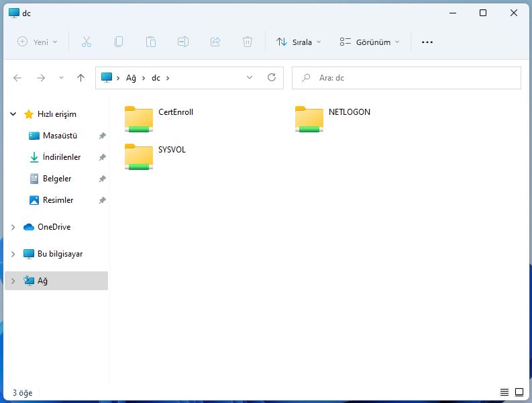Open the Yeni dropdown menu
Screen dimensions: 532x403
[x=38, y=42]
